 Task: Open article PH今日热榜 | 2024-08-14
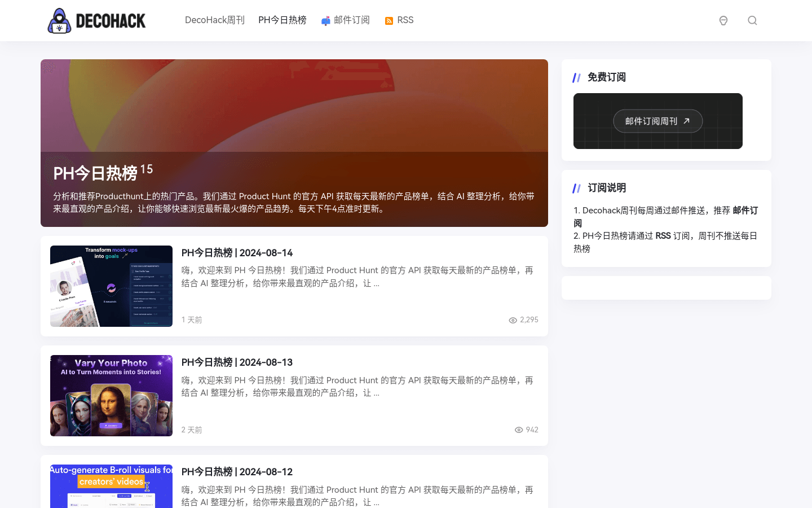(x=237, y=253)
